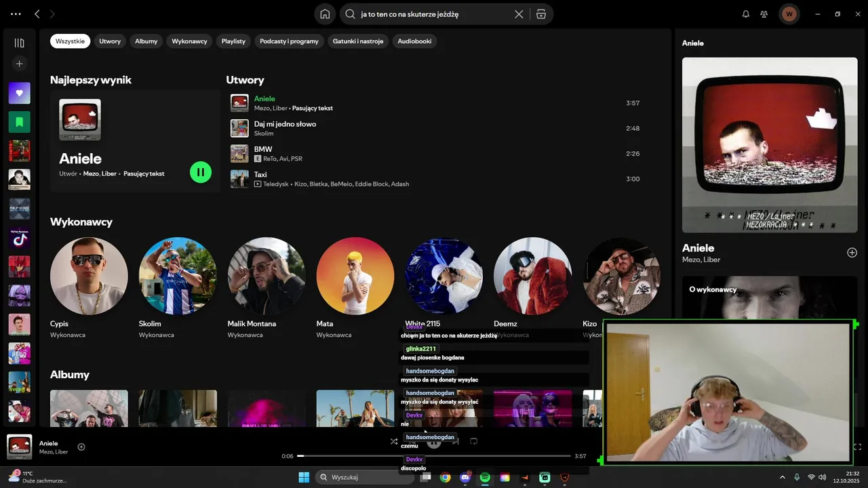Open notifications bell
Image resolution: width=868 pixels, height=488 pixels.
point(746,14)
